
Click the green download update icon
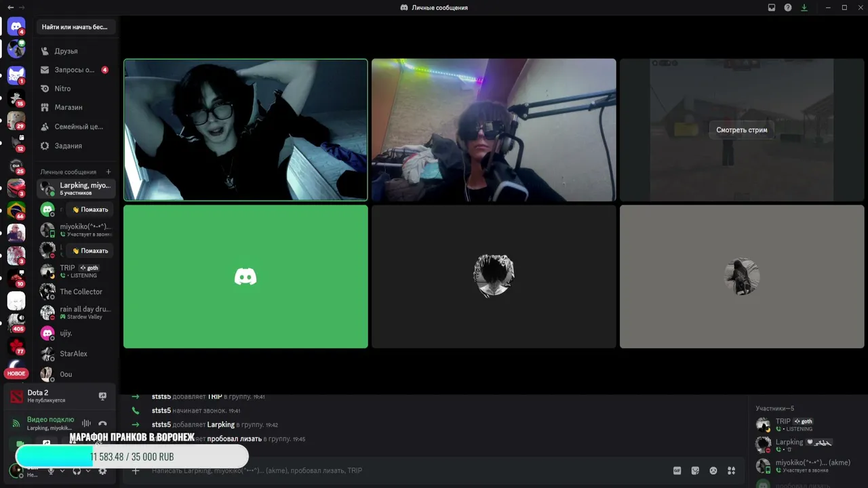point(804,7)
